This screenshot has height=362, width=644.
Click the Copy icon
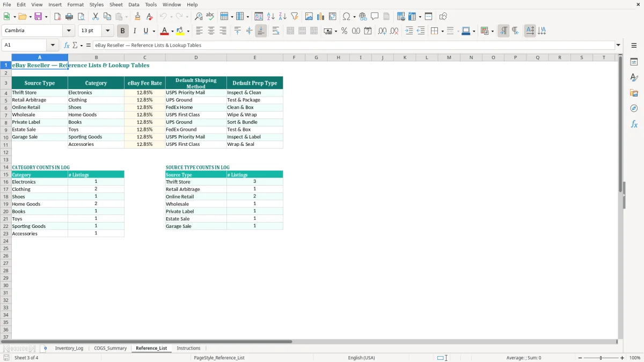(x=107, y=17)
